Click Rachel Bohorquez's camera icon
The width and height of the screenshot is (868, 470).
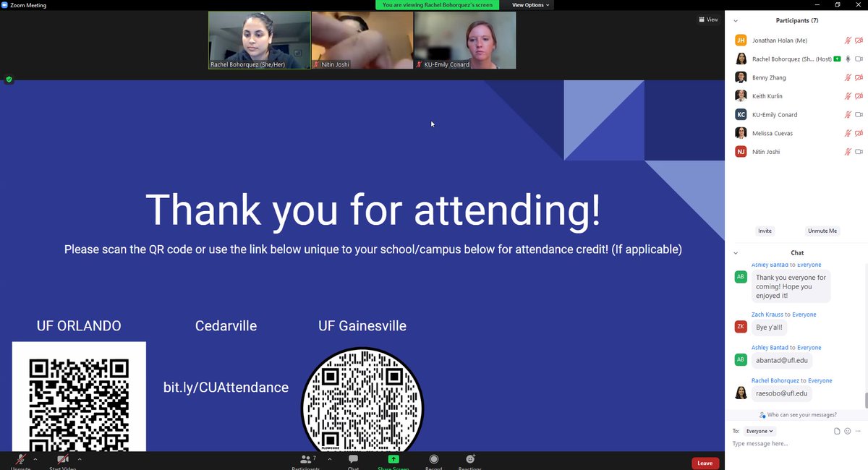point(859,59)
